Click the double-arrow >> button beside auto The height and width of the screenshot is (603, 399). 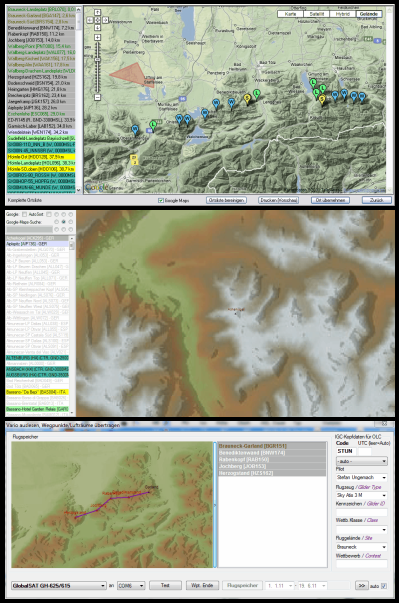click(361, 585)
